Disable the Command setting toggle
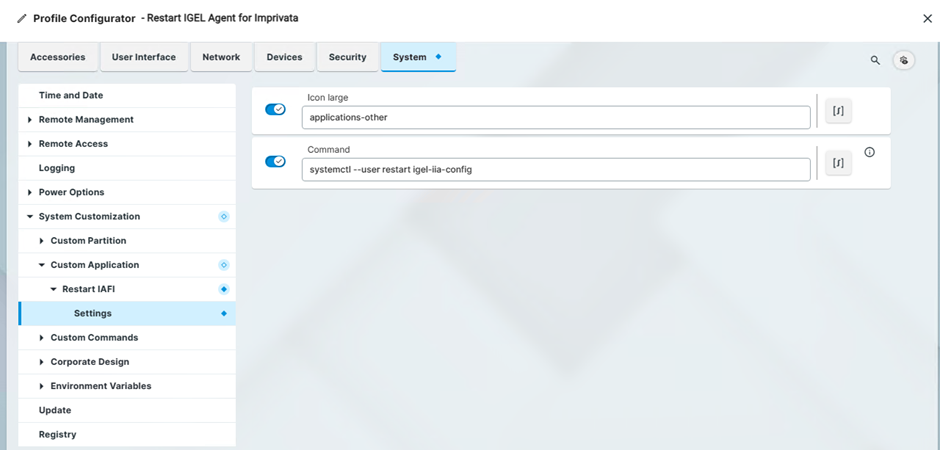The image size is (940, 450). pos(275,161)
